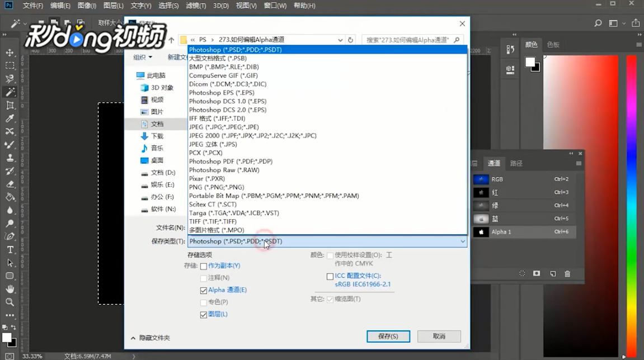
Task: Load channel as selection dotted-circle icon
Action: (522, 273)
